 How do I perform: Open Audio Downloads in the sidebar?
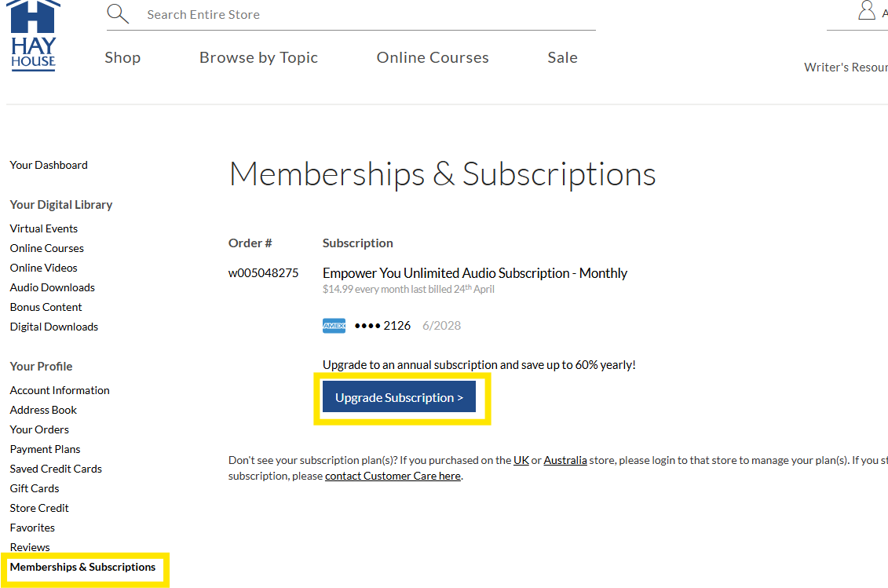(x=53, y=287)
